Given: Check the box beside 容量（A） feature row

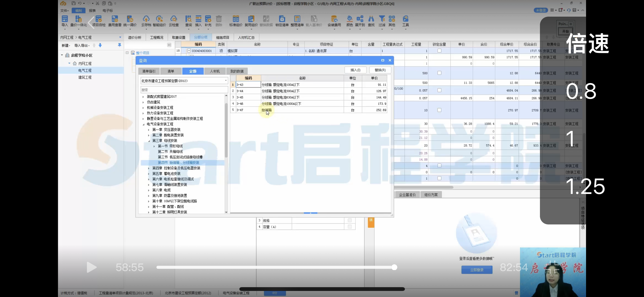Looking at the screenshot, I should tap(350, 227).
